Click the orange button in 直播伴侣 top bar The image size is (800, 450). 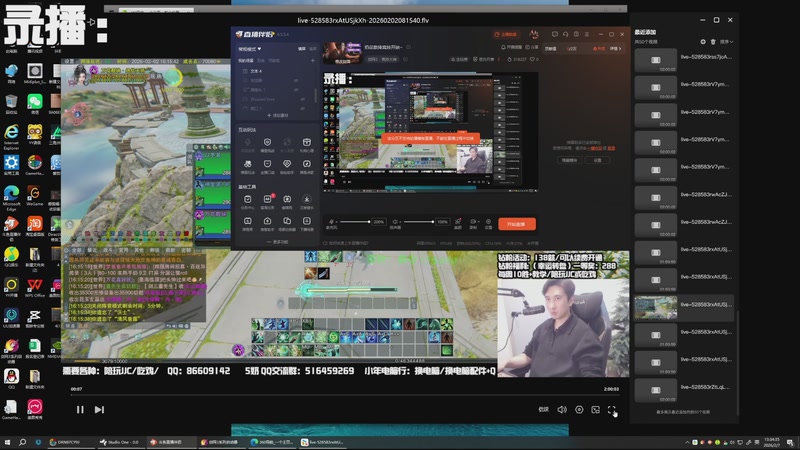[x=505, y=34]
